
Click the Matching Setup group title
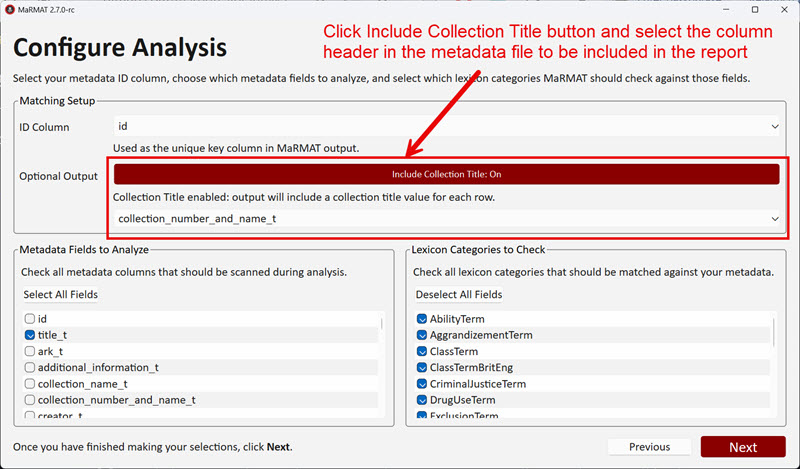[x=57, y=101]
